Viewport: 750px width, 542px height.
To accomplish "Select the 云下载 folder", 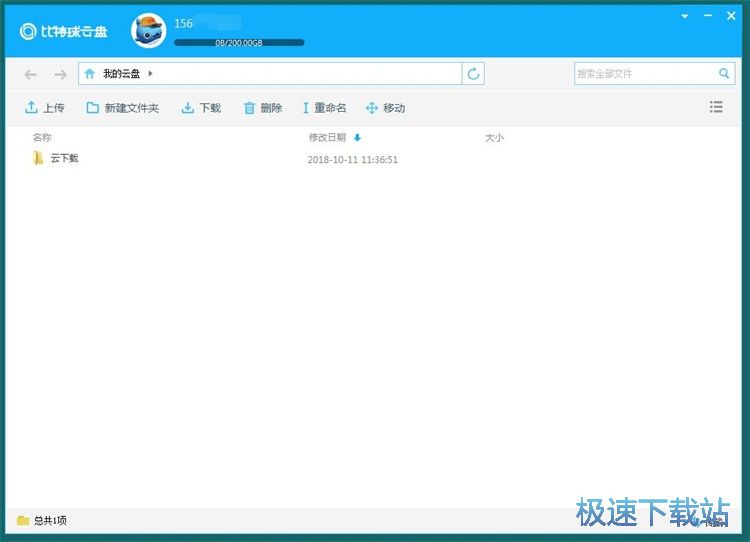I will [63, 159].
